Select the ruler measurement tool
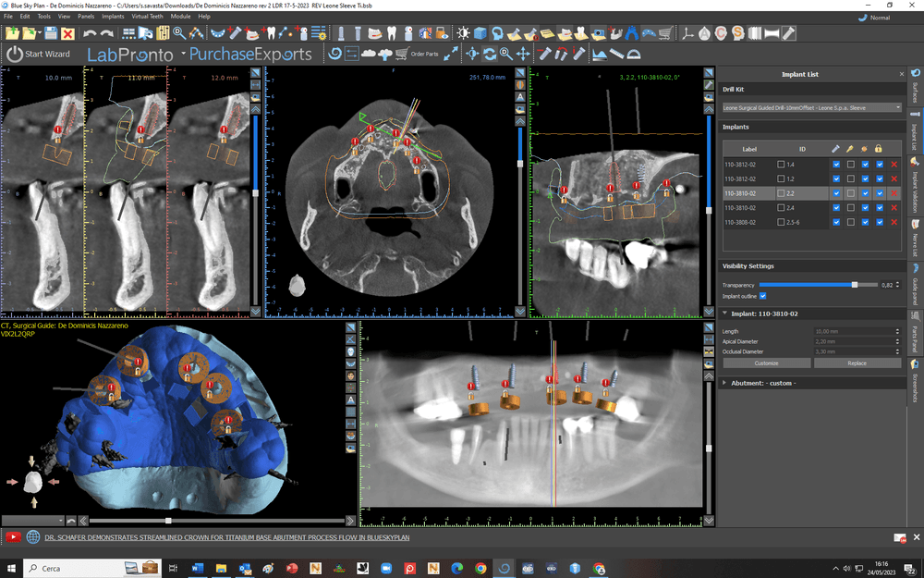This screenshot has height=578, width=924. [616, 55]
